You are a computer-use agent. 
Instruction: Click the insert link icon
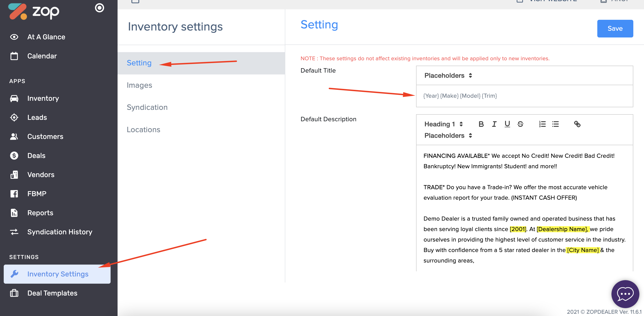[577, 124]
